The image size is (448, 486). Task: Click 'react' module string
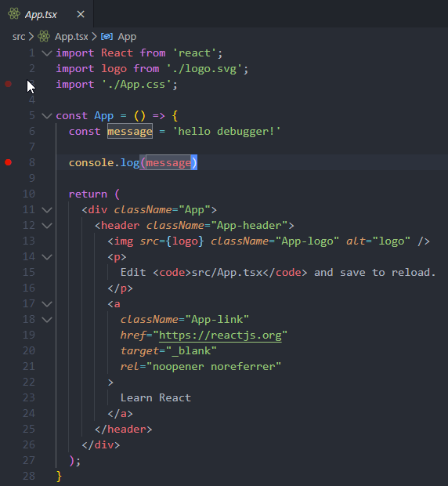coord(194,53)
